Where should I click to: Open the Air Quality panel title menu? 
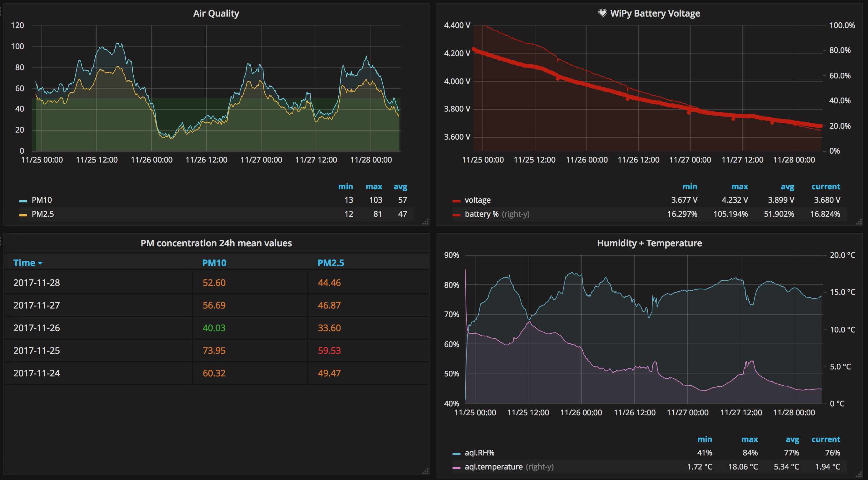[x=216, y=13]
